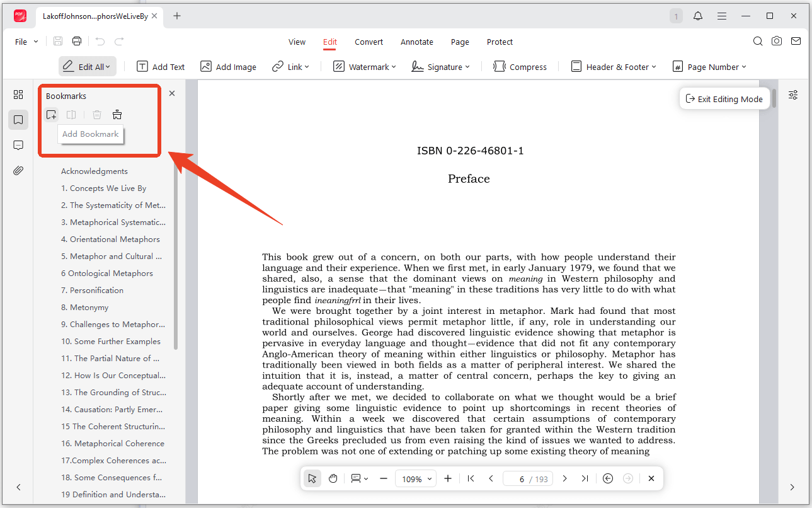Switch to the Convert tab
812x508 pixels.
[x=369, y=42]
